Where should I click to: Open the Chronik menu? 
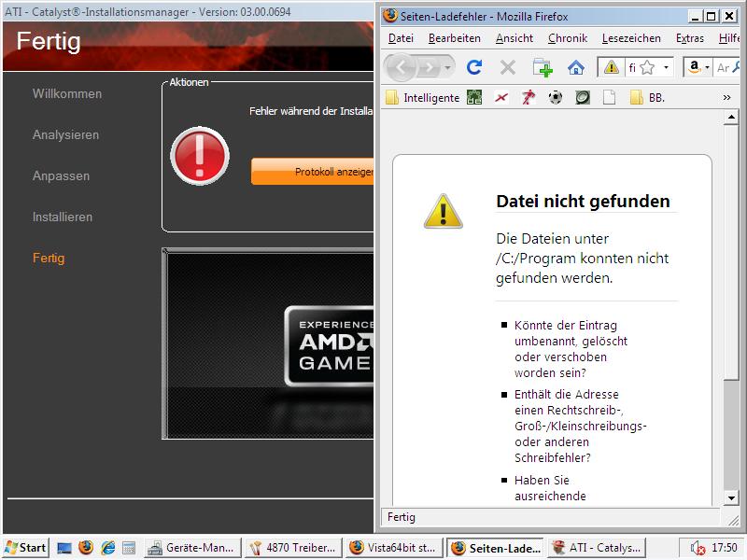point(568,38)
